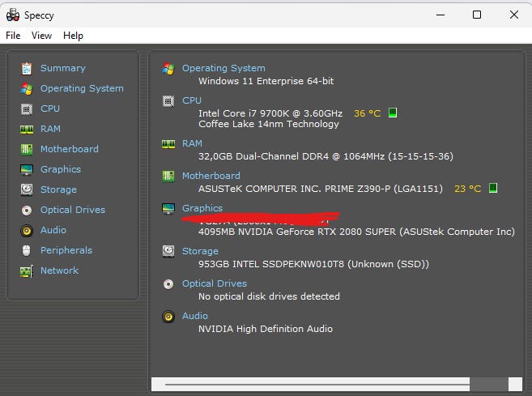Click the Summary clipboard icon in sidebar
Viewport: 532px width, 396px height.
[x=27, y=69]
